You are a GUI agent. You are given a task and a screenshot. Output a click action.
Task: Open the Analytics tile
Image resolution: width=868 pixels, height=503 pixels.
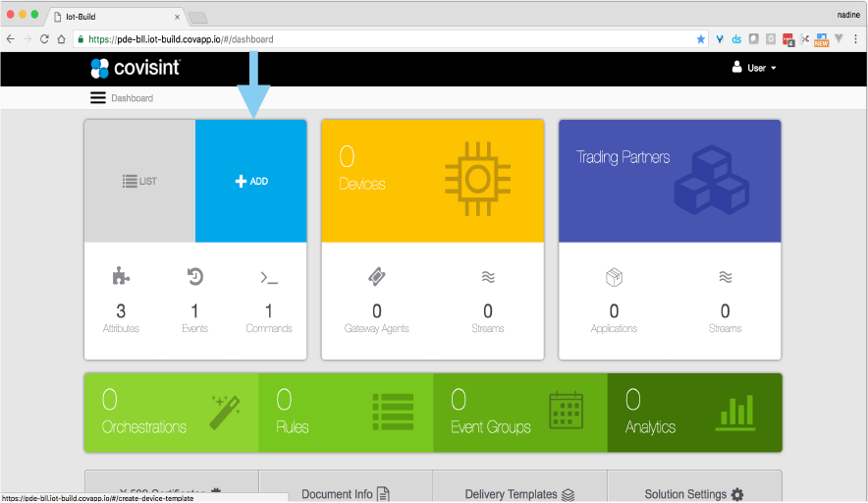694,413
